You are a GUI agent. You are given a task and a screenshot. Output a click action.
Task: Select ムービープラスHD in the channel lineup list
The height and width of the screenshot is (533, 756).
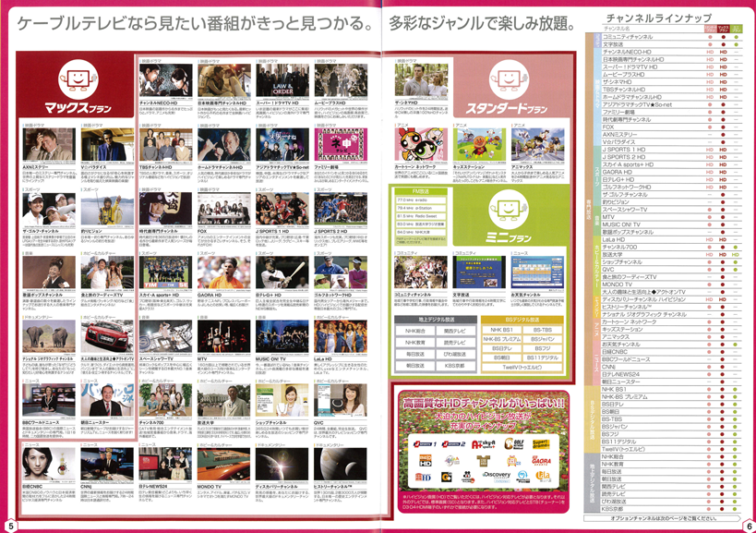point(623,74)
